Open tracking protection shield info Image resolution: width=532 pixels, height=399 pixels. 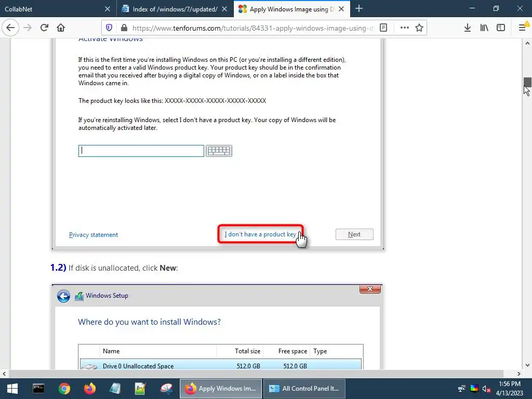[x=109, y=28]
